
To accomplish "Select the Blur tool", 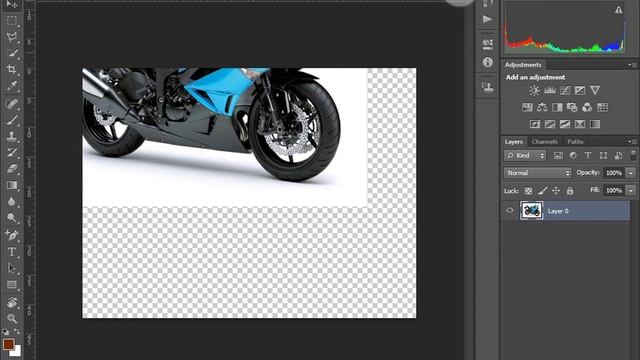I will [x=12, y=202].
